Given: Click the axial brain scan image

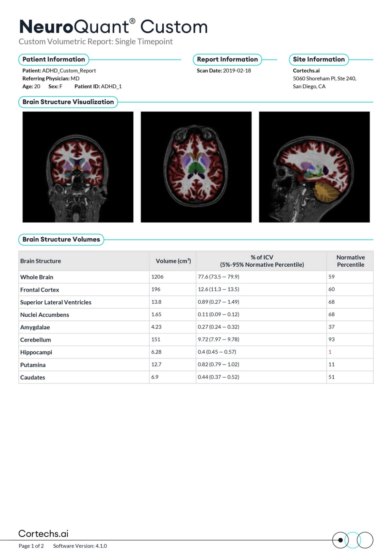Looking at the screenshot, I should point(196,167).
